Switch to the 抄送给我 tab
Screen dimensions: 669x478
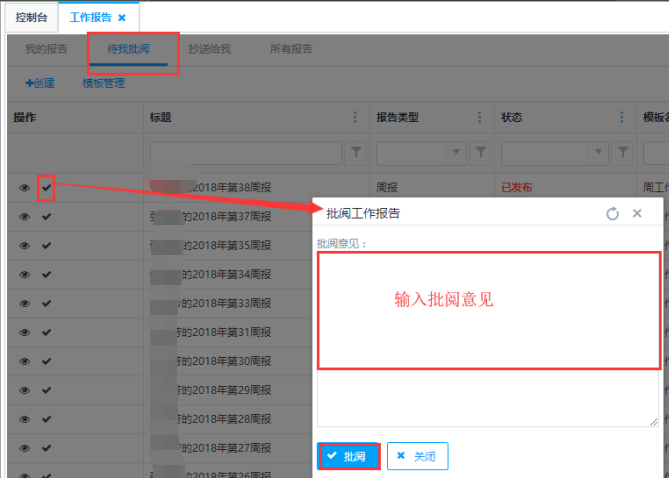coord(209,49)
